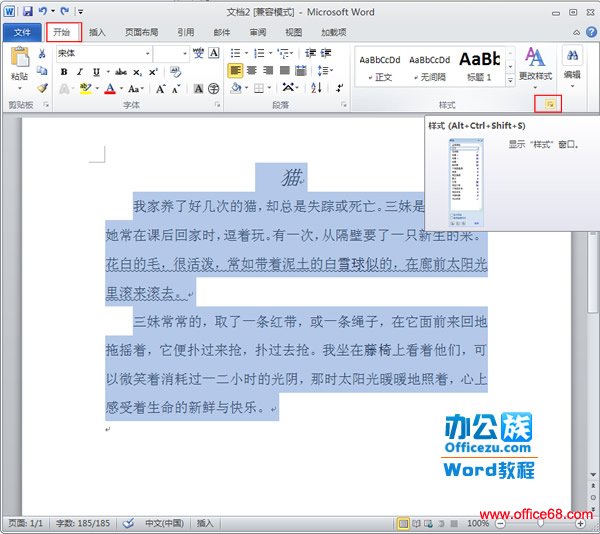
Task: Select Distributed alignment
Action: 301,70
